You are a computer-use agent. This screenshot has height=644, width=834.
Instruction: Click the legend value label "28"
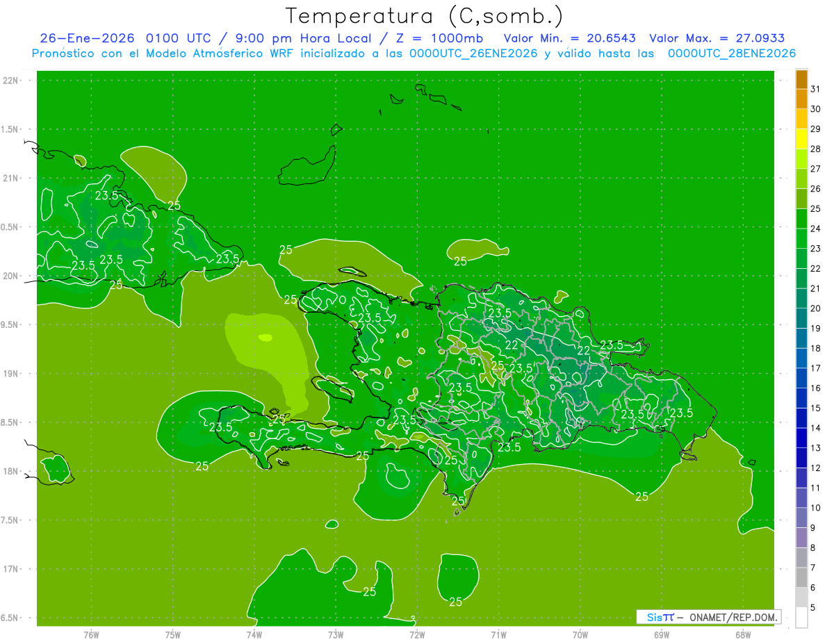(x=815, y=149)
